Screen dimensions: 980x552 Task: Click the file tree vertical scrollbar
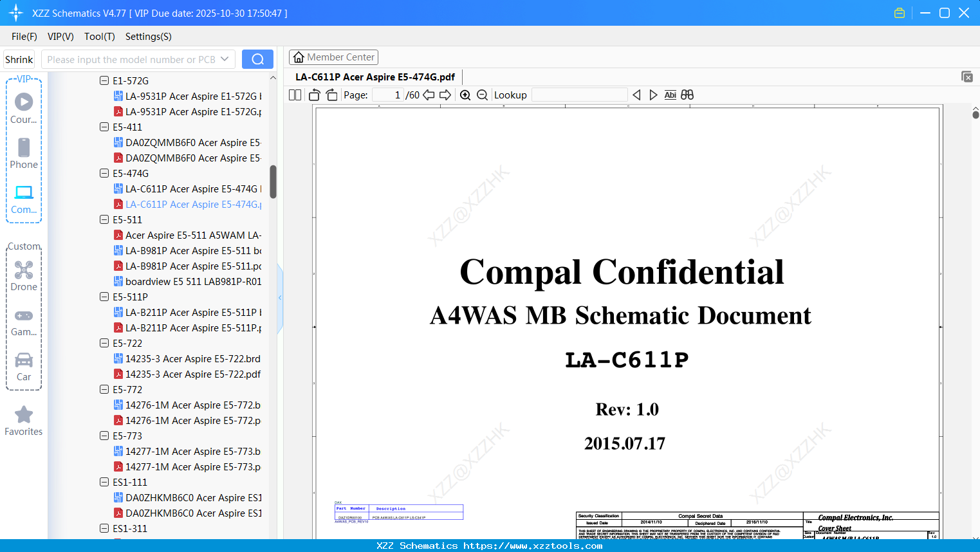click(x=273, y=182)
